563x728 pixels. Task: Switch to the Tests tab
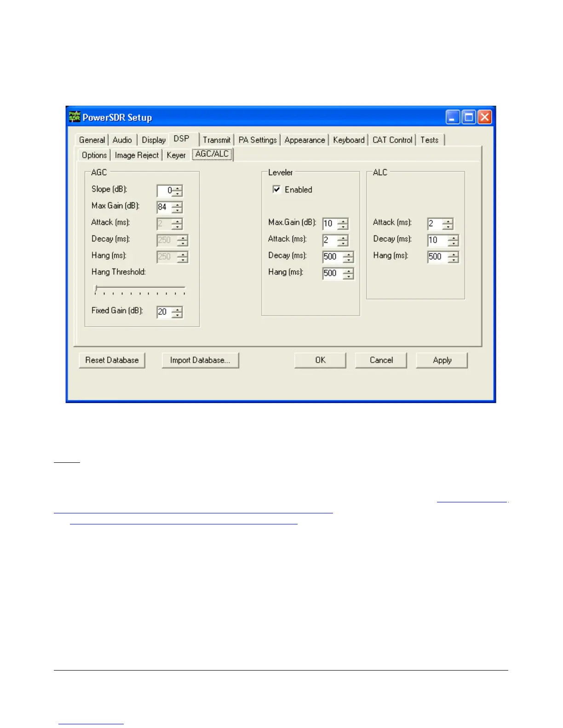pos(430,140)
